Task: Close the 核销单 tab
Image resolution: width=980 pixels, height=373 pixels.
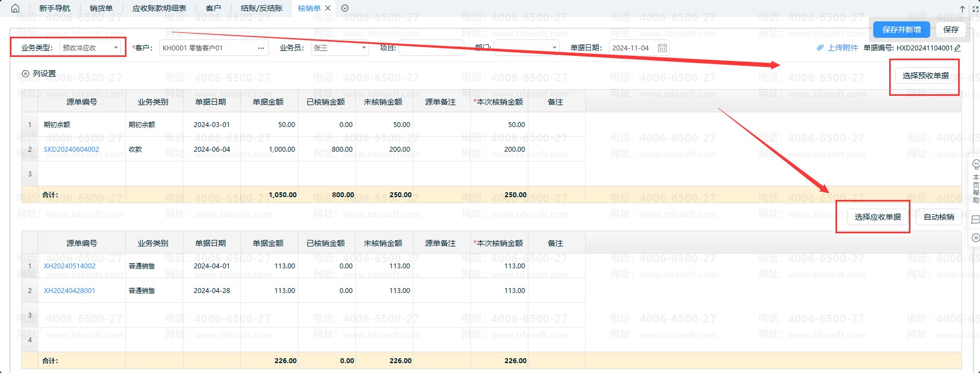Action: pos(328,8)
